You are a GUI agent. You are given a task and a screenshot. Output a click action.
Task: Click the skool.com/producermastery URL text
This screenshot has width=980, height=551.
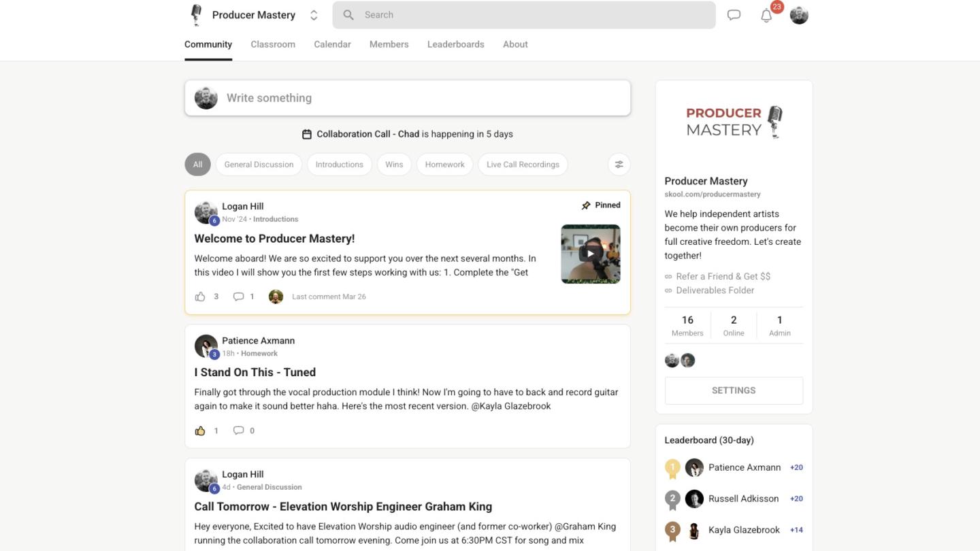tap(713, 195)
